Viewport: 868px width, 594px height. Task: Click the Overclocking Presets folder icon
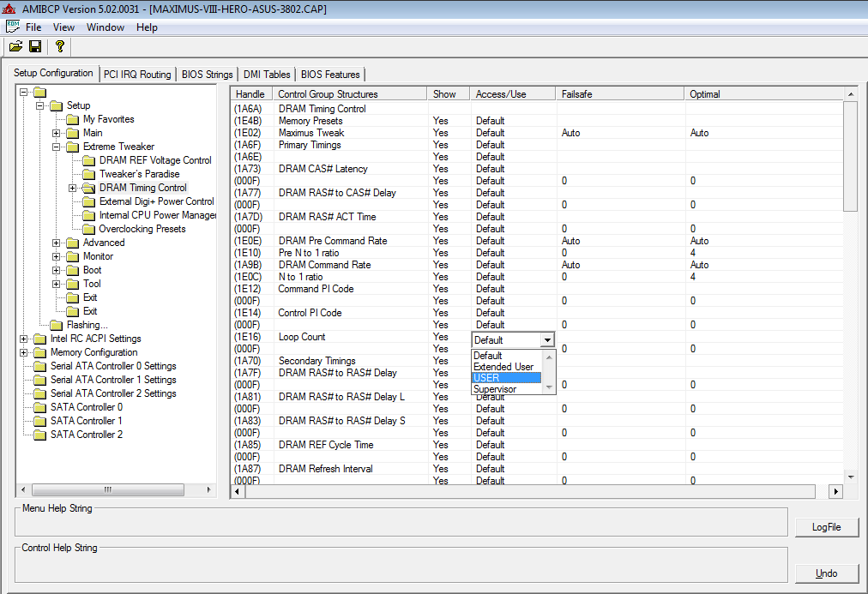point(88,229)
